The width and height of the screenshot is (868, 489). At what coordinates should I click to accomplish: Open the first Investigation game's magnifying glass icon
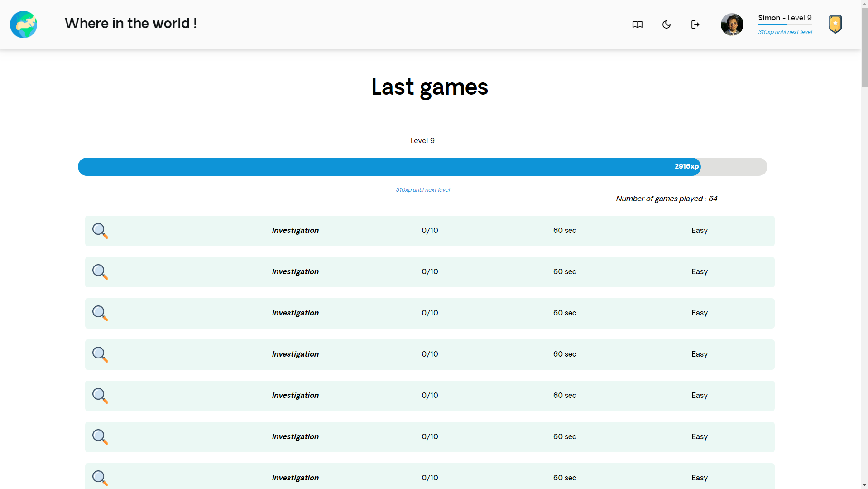coord(100,231)
